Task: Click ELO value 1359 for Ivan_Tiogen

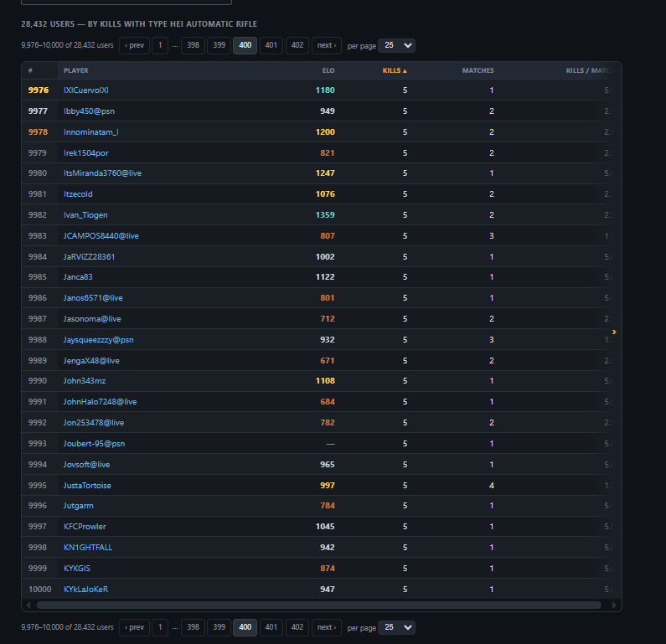Action: [325, 215]
